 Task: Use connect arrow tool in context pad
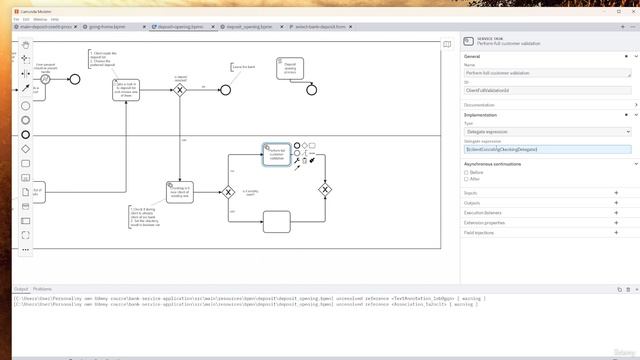pos(297,168)
